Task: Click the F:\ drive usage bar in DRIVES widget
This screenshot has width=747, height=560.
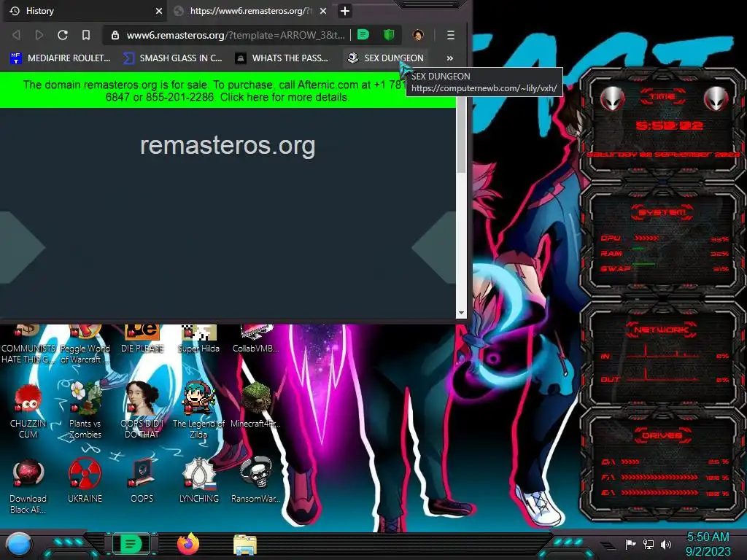Action: tap(659, 477)
